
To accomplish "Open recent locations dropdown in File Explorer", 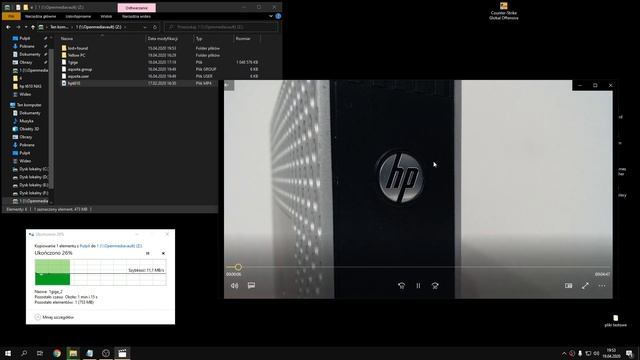I will (x=26, y=27).
